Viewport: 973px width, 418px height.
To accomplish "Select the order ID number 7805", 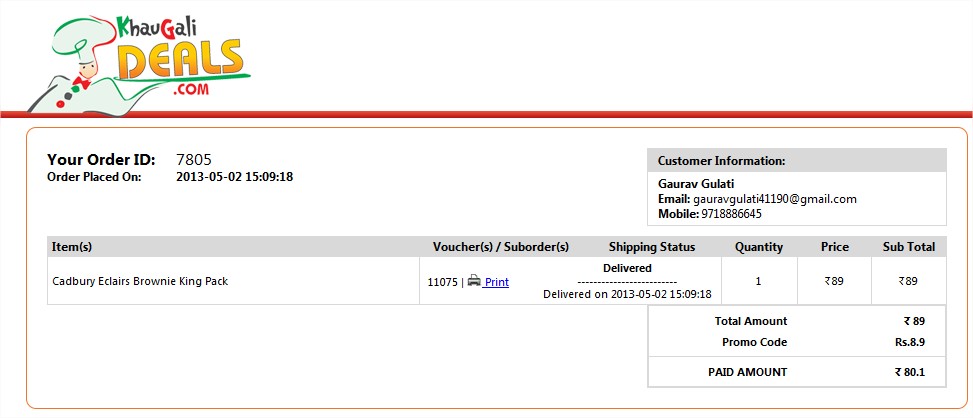I will [194, 159].
